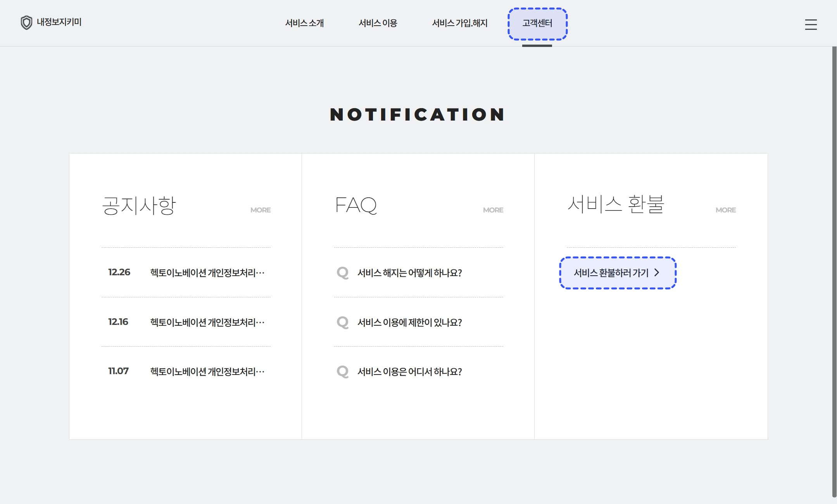Screen dimensions: 837x504
Task: Click MORE next to FAQ
Action: [493, 210]
